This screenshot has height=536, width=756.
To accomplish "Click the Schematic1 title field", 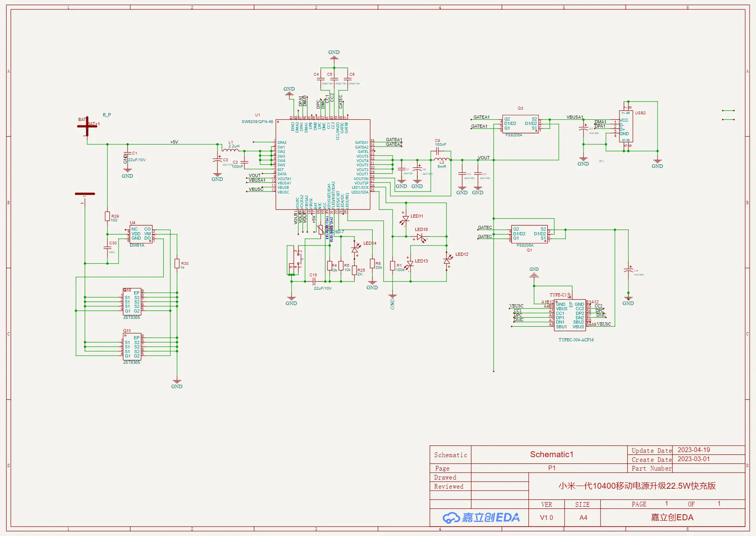I will click(551, 454).
